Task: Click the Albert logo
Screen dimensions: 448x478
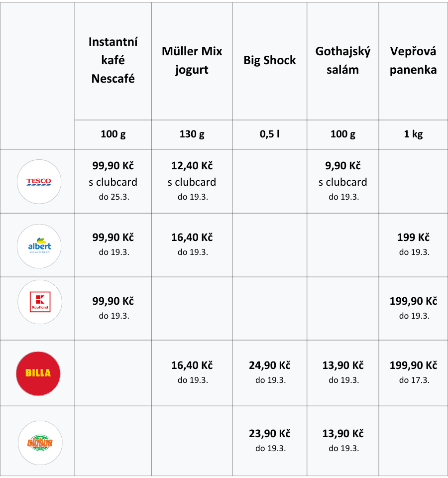Action: click(x=39, y=246)
